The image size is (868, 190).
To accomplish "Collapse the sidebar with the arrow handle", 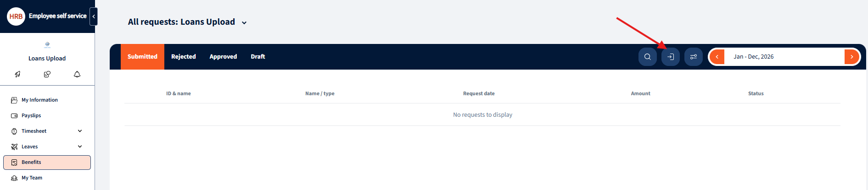I will coord(94,16).
